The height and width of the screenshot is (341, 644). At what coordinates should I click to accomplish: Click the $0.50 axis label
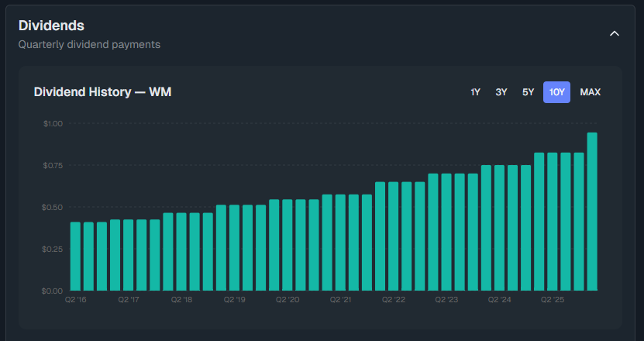tap(52, 208)
